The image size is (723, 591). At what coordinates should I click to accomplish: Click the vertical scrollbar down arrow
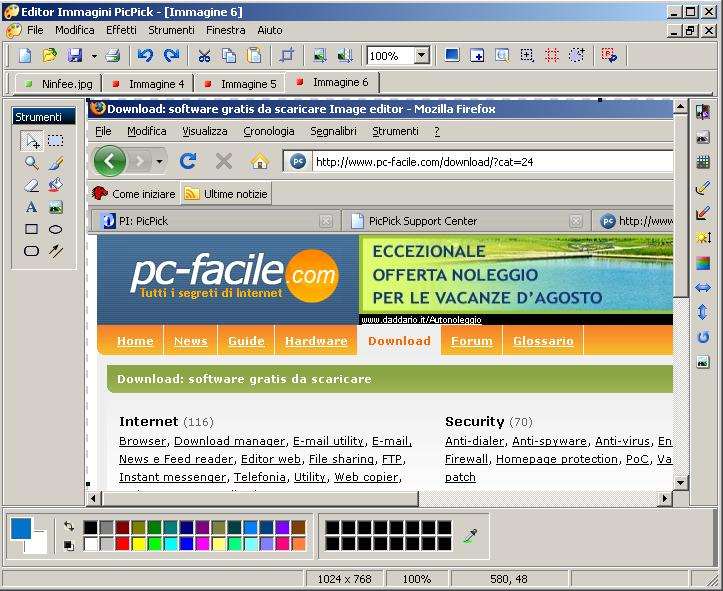coord(681,482)
